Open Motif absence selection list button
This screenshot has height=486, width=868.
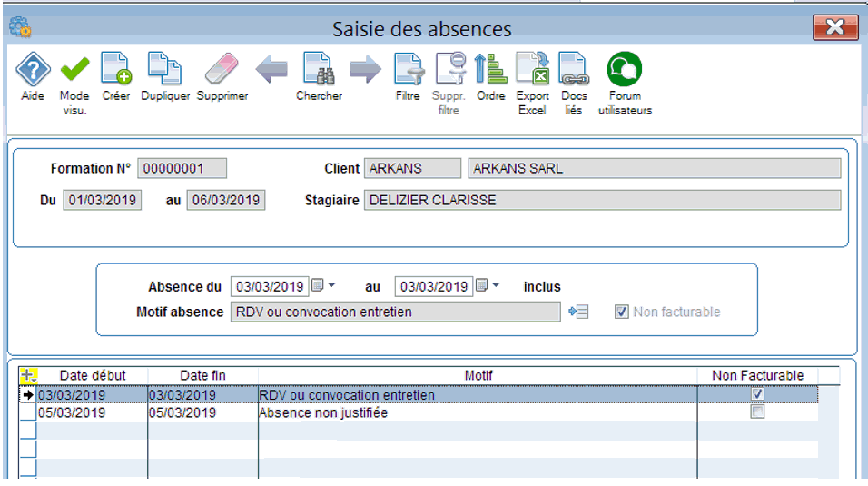[578, 312]
